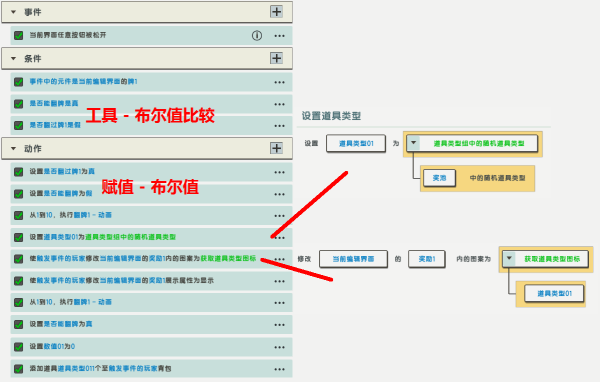
Task: Collapse the 条件 section
Action: pos(13,59)
